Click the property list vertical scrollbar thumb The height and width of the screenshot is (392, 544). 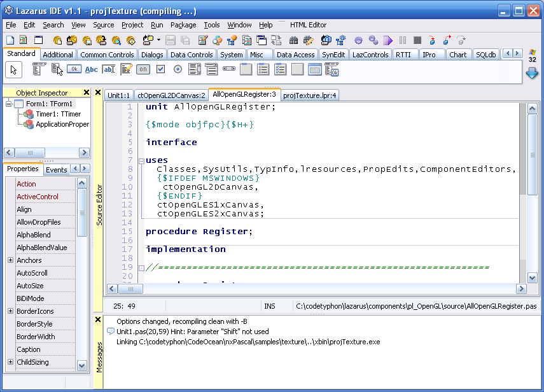(82, 213)
